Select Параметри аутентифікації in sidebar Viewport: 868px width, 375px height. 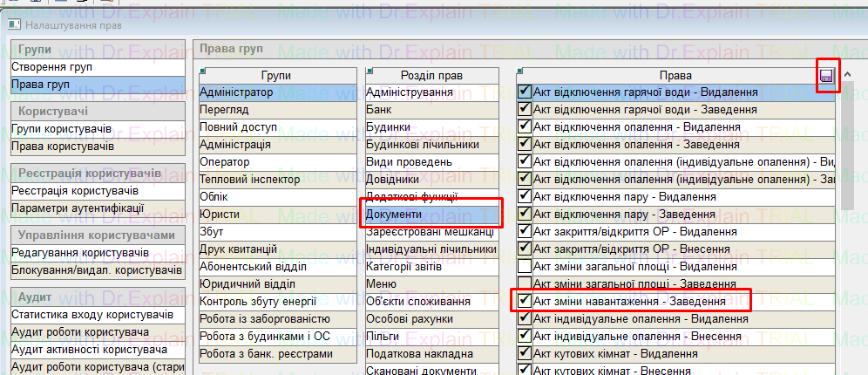78,208
